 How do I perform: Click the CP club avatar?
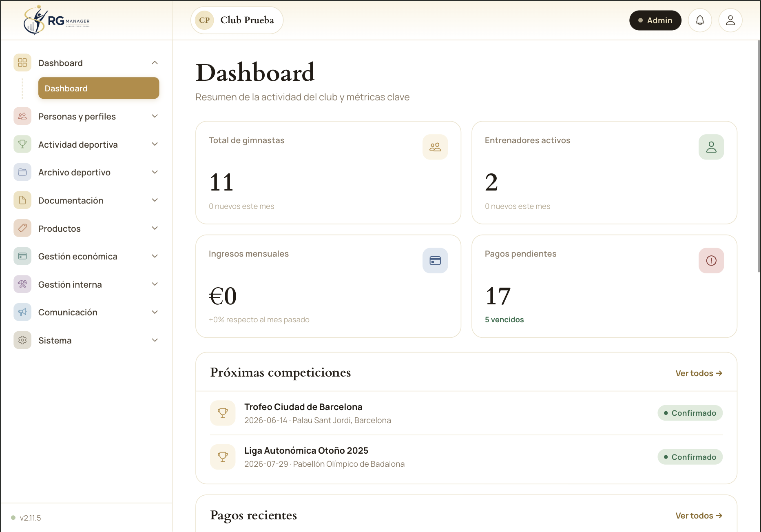204,20
